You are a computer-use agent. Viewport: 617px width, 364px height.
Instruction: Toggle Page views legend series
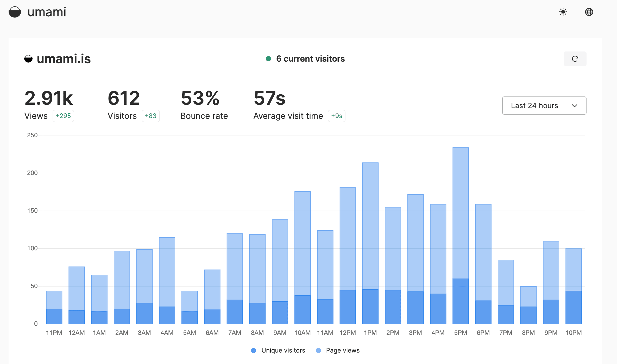[343, 350]
